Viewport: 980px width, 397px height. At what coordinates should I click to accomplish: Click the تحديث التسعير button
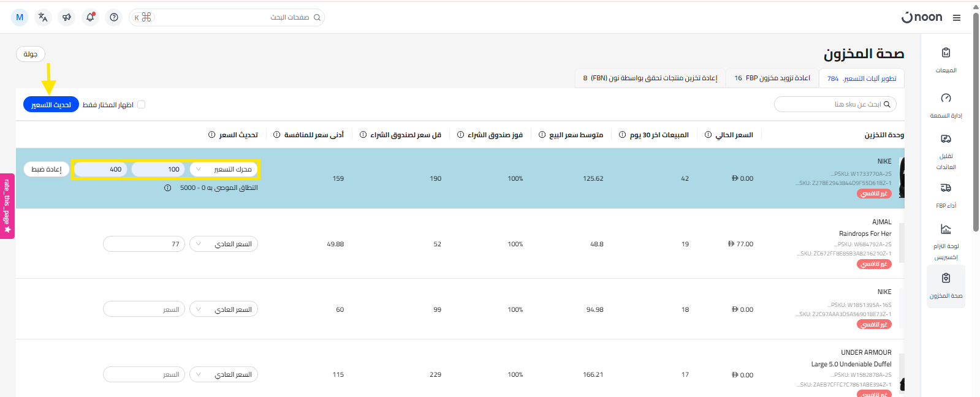coord(51,105)
